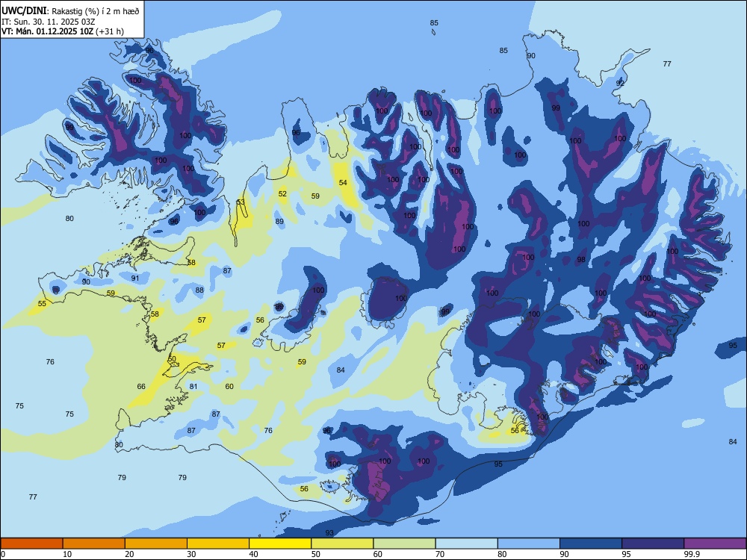Viewport: 747px width, 560px height.
Task: Click the 'UWC/DINI' title text
Action: point(24,10)
